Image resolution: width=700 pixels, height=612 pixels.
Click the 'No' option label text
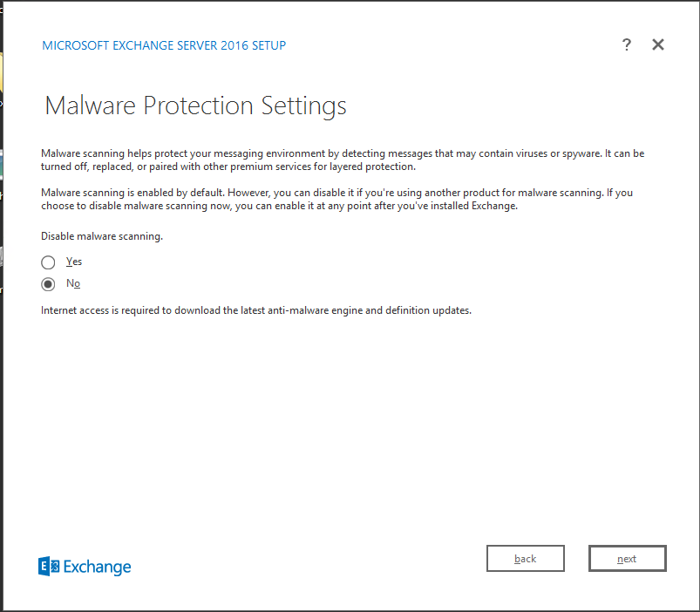[x=73, y=283]
